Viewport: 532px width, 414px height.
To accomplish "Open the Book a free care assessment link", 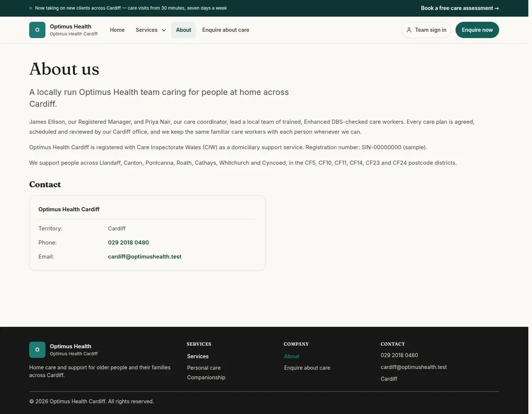I will 460,8.
